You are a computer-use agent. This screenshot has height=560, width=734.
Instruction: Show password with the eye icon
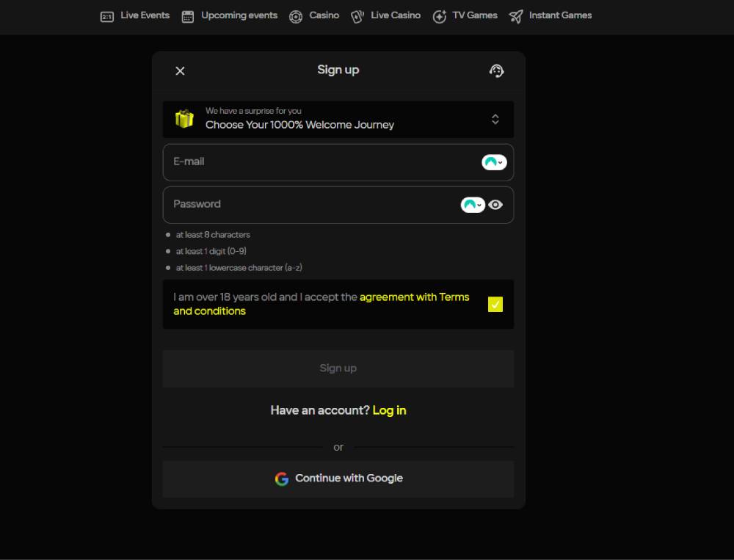coord(496,205)
